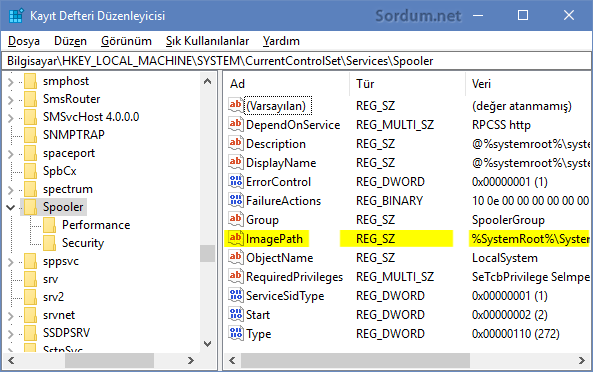This screenshot has height=372, width=593.
Task: Click the string icon next to Group
Action: click(235, 219)
